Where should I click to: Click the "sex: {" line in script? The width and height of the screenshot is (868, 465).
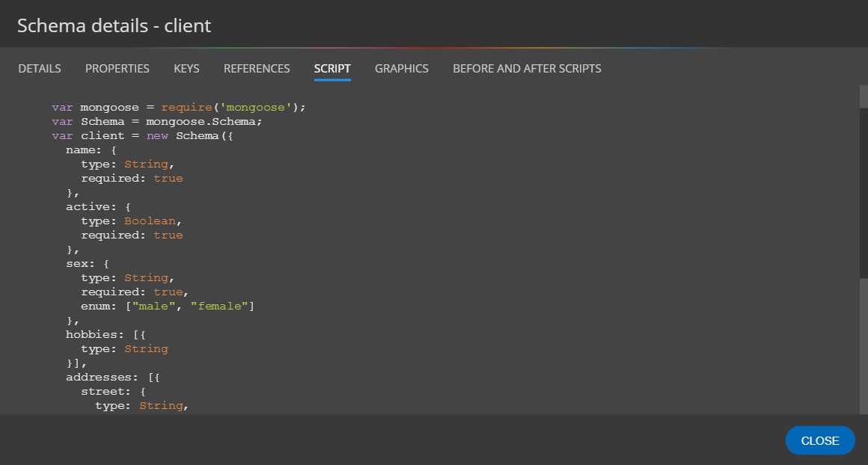(x=88, y=264)
